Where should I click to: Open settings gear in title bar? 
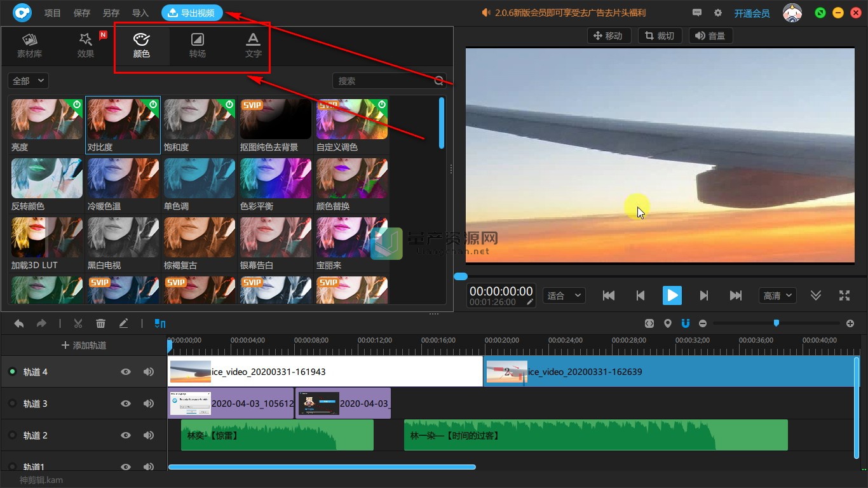click(x=718, y=13)
